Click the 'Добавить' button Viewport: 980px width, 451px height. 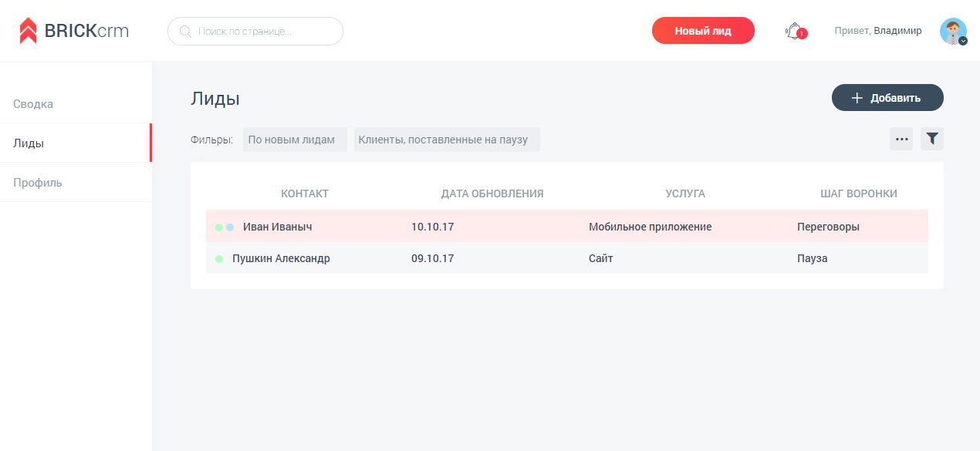[887, 98]
